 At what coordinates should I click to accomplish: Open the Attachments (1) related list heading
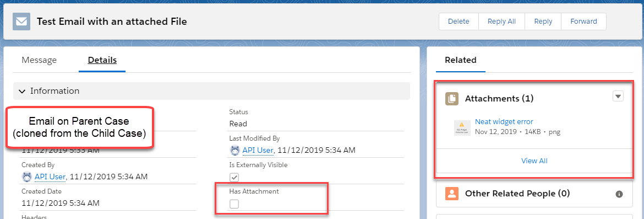tap(499, 98)
